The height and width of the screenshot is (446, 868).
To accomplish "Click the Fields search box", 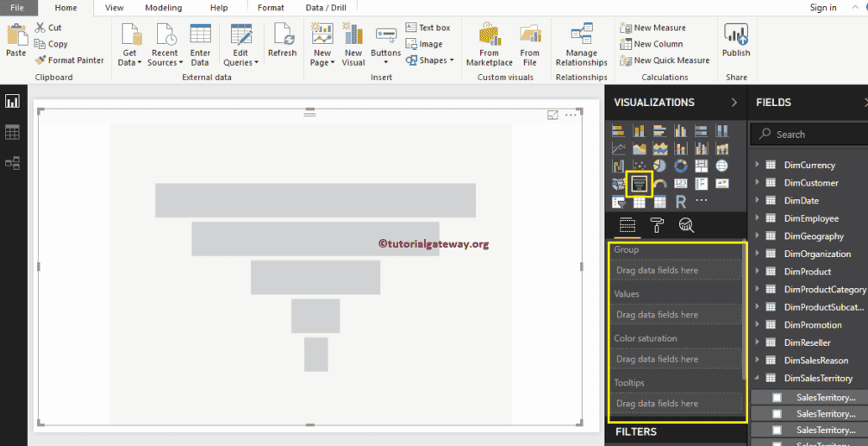I will click(x=809, y=134).
